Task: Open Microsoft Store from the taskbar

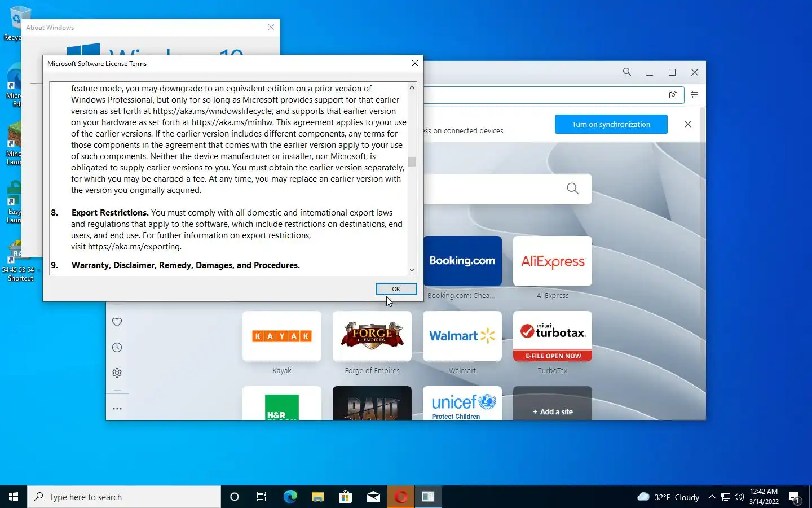Action: tap(345, 497)
